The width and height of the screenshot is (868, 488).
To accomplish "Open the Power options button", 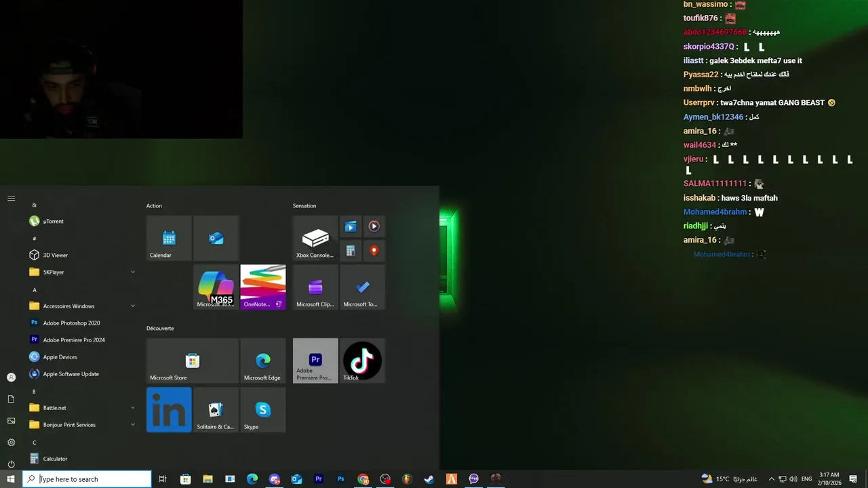I will pos(11,464).
